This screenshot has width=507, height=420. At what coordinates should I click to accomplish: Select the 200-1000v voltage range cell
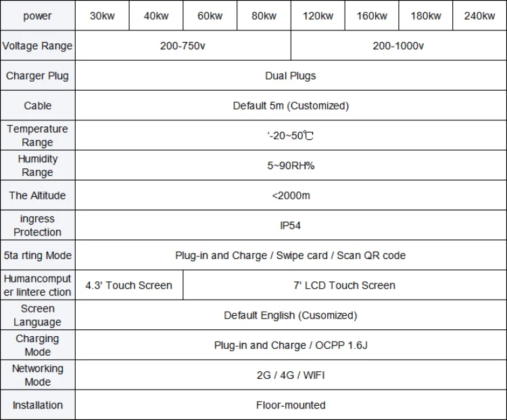pyautogui.click(x=398, y=46)
